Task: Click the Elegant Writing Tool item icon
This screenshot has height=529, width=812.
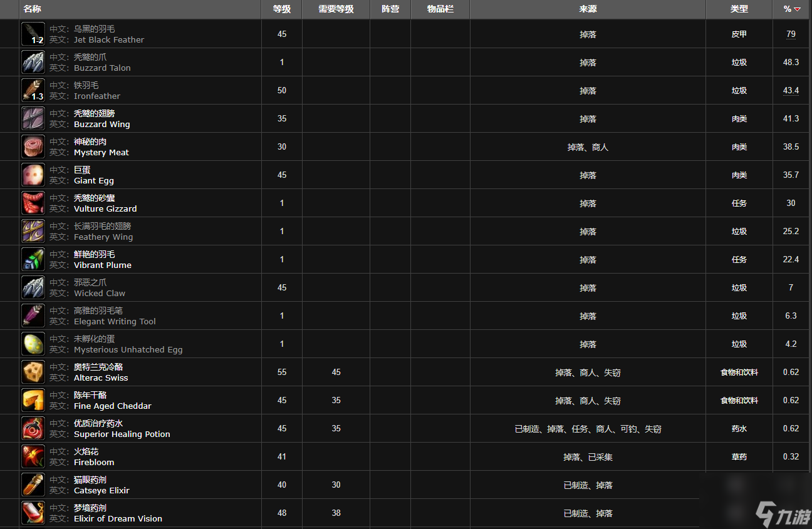Action: [33, 316]
